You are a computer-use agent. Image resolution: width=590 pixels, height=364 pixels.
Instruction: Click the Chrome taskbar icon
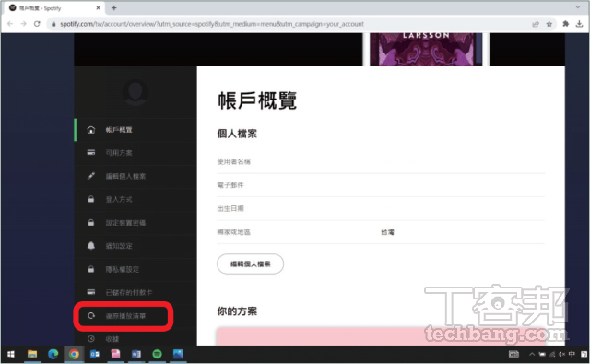[x=74, y=354]
